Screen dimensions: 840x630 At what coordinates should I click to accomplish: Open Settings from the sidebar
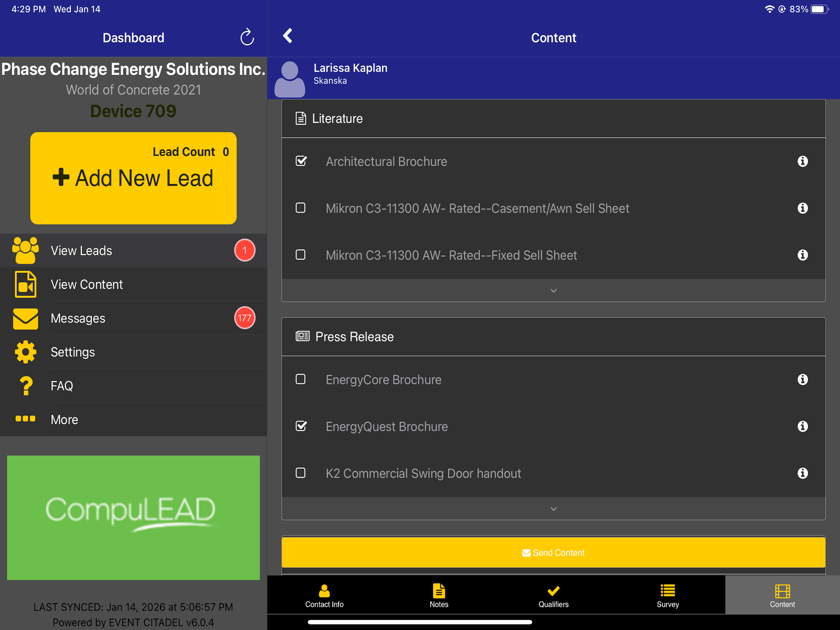click(133, 352)
